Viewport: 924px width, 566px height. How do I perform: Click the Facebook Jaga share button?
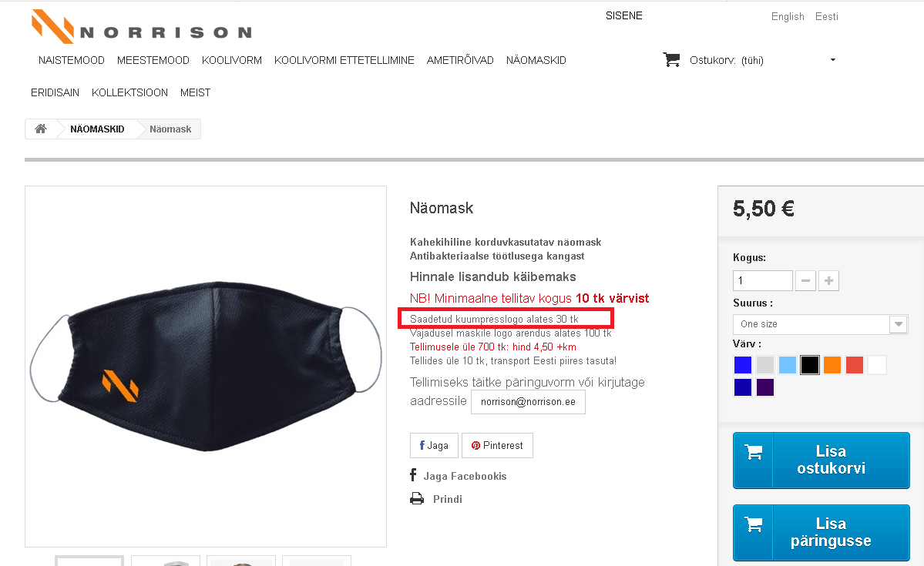(x=434, y=445)
